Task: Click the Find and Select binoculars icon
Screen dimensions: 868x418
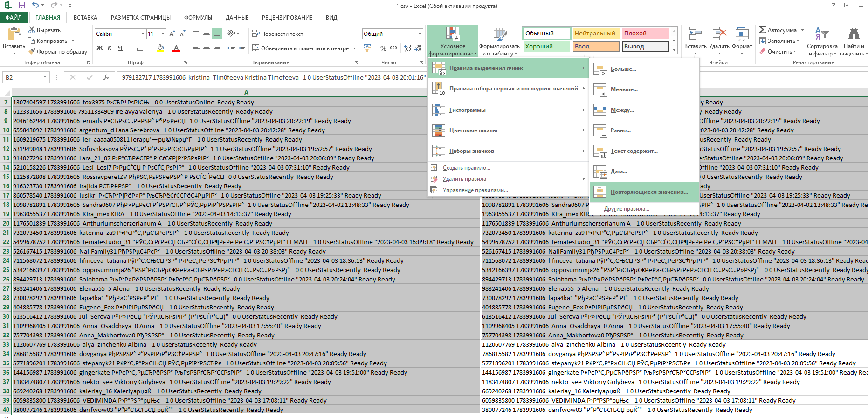Action: point(854,34)
